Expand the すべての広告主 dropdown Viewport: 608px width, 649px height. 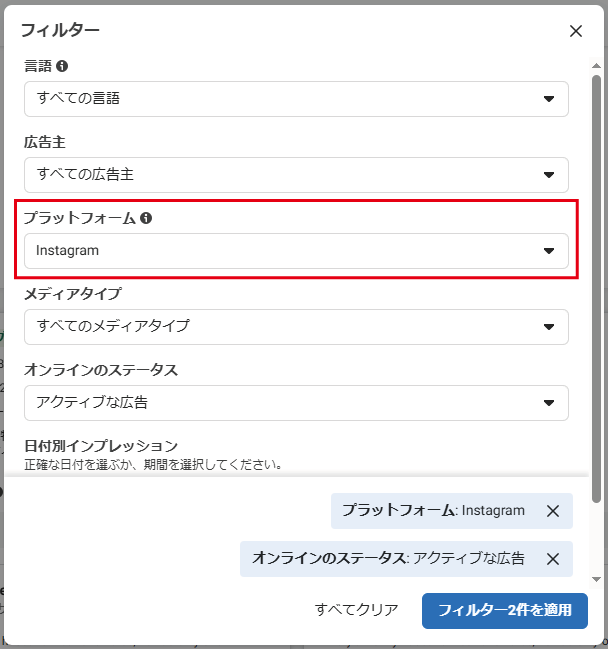coord(296,174)
